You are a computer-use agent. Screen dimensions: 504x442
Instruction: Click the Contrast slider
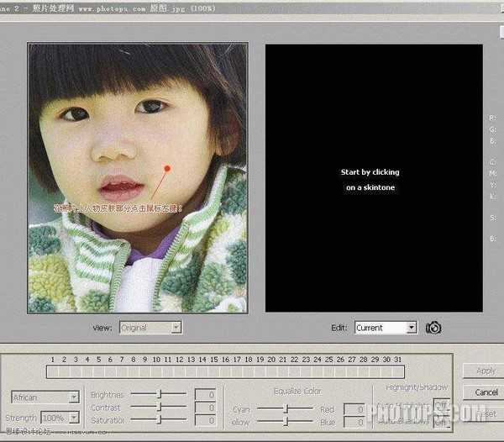(159, 407)
